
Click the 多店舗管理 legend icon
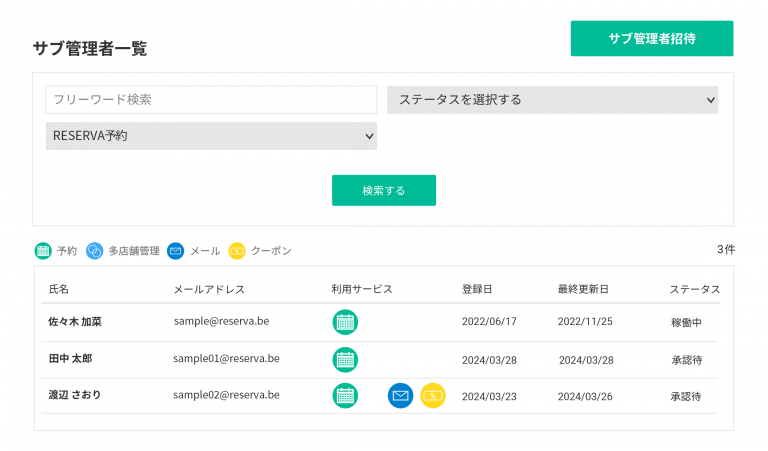click(95, 251)
